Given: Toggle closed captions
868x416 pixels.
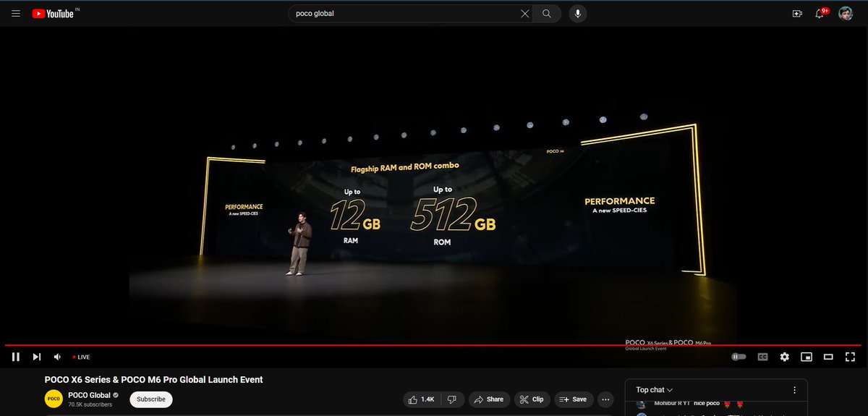Looking at the screenshot, I should [x=762, y=357].
